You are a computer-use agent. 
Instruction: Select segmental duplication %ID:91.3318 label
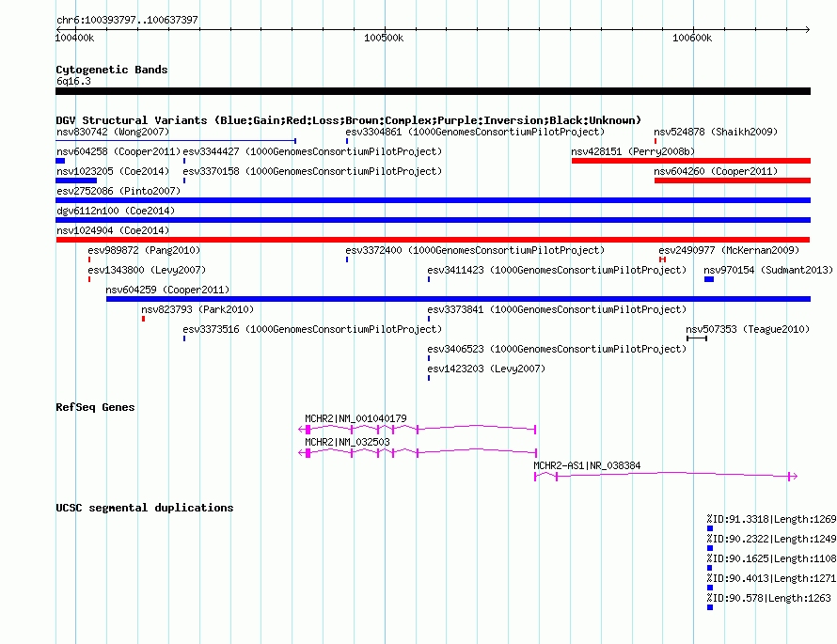(771, 519)
